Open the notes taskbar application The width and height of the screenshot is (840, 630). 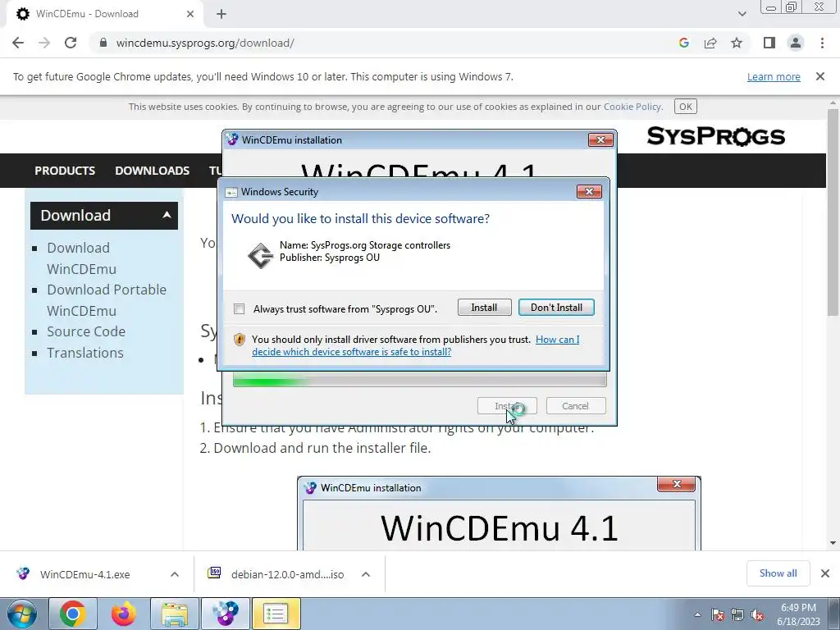tap(276, 614)
